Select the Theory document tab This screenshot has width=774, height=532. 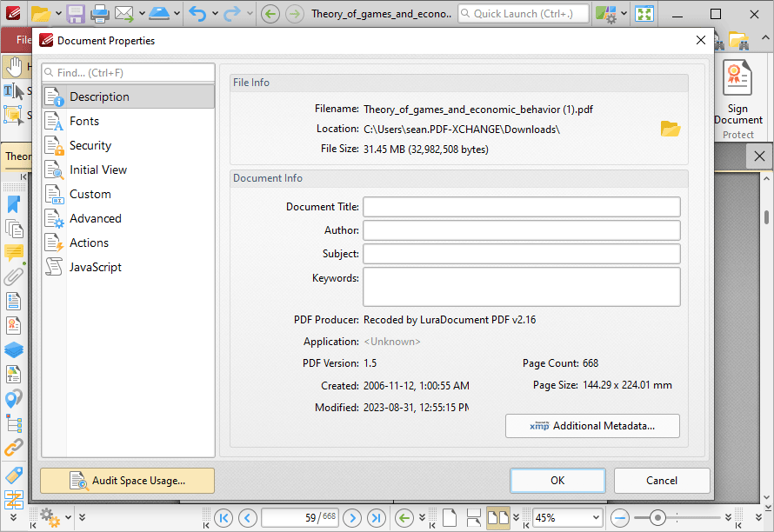(17, 156)
